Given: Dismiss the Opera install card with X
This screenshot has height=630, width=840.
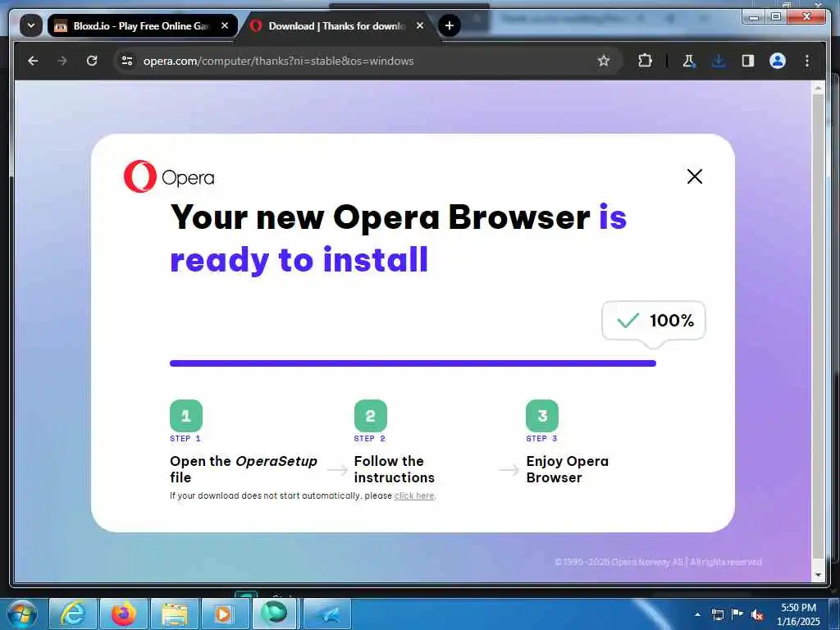Looking at the screenshot, I should [x=695, y=176].
